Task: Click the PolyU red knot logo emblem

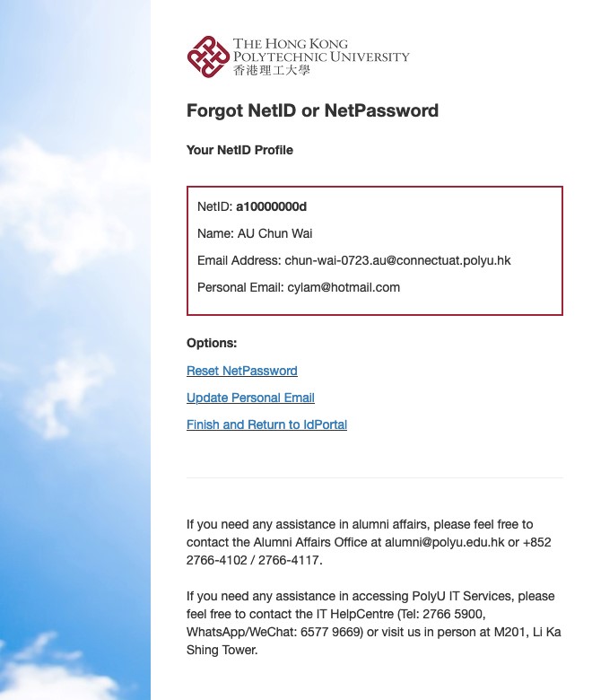Action: (x=208, y=57)
